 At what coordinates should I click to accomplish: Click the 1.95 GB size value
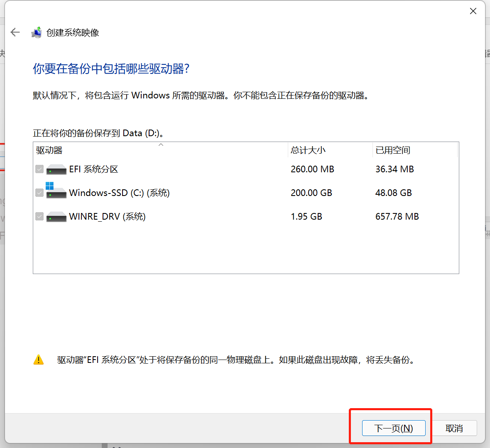(x=306, y=216)
